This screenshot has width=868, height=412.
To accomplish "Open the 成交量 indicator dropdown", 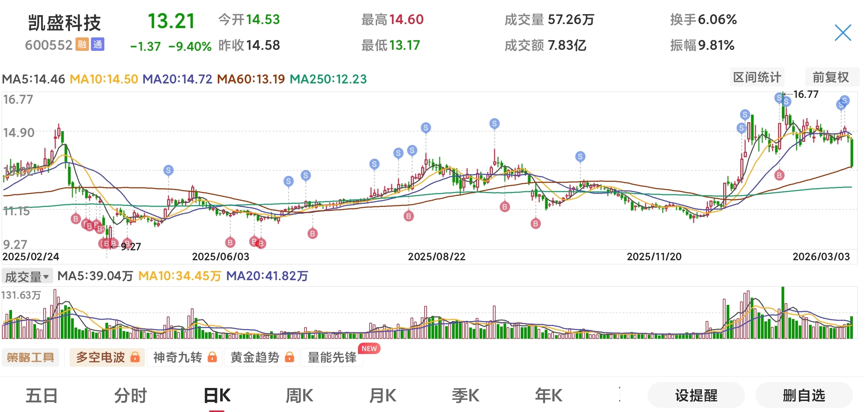I will pos(27,276).
